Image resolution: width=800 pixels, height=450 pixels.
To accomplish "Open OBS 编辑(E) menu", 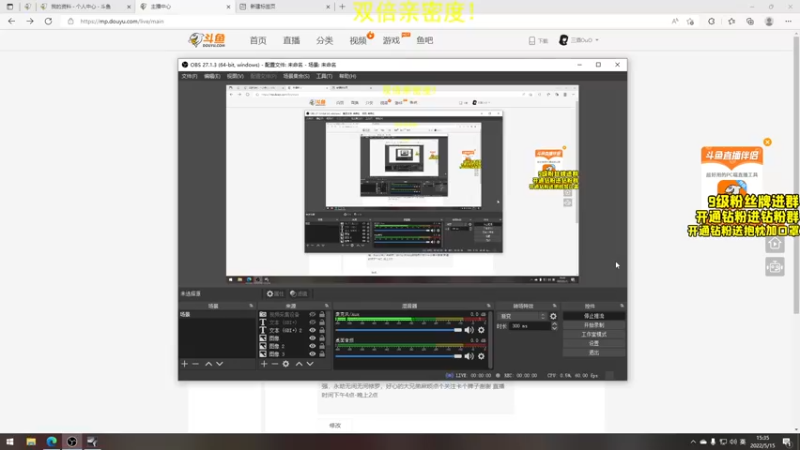I will click(x=212, y=76).
